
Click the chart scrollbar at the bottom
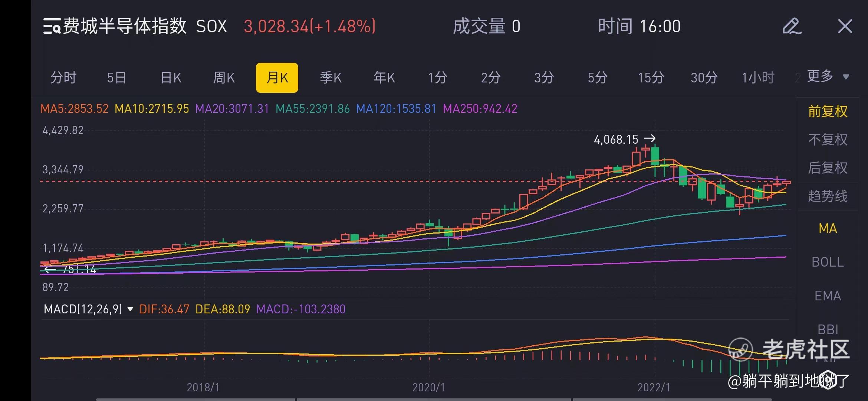434,399
